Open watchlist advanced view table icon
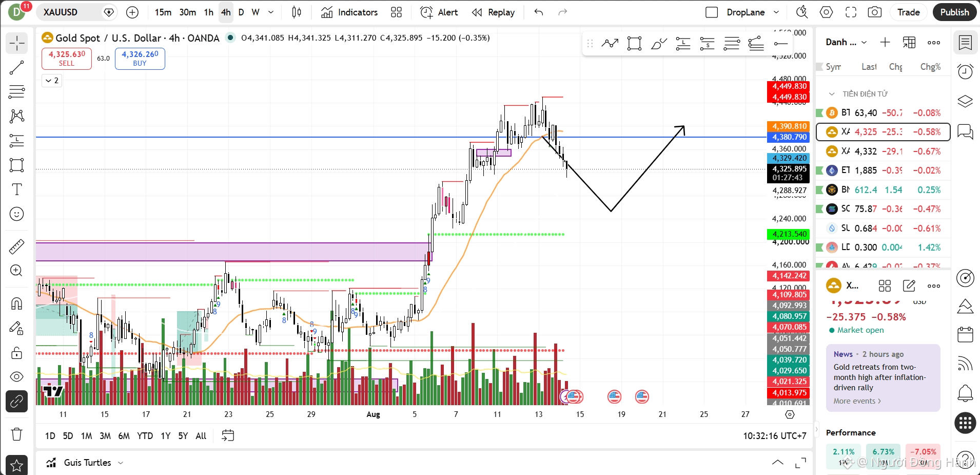 [x=909, y=42]
